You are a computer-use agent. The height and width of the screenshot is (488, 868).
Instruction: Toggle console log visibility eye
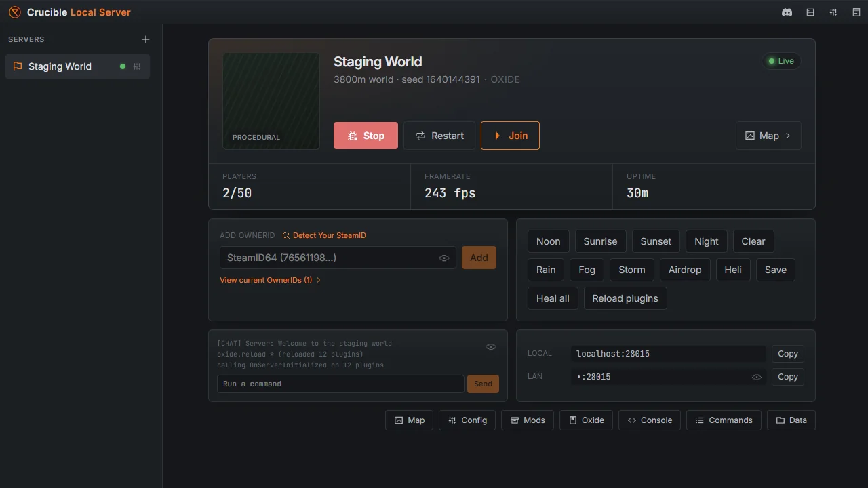click(491, 347)
